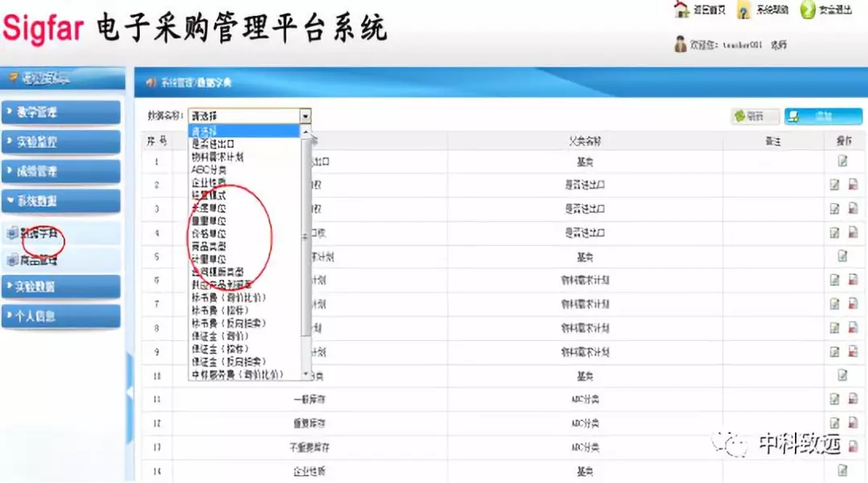868x483 pixels.
Task: Expand the 教学管理 sidebar menu
Action: click(x=61, y=113)
